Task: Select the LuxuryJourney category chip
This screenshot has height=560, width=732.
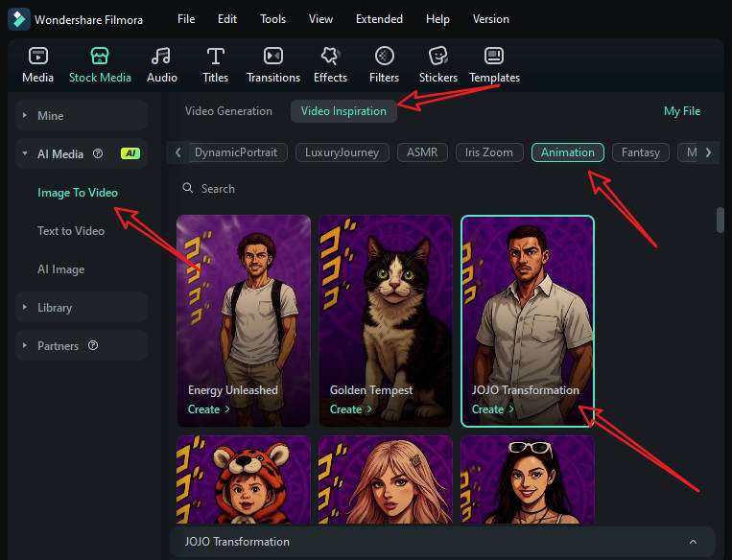Action: coord(342,152)
